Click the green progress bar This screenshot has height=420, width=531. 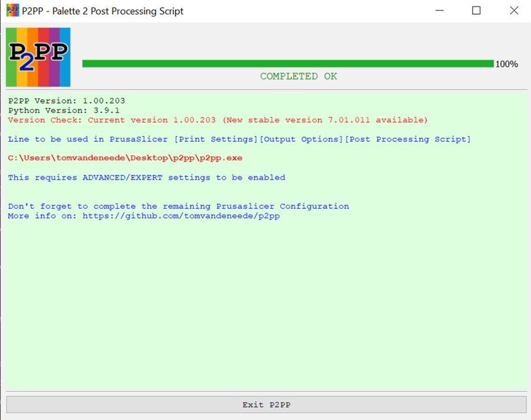287,64
